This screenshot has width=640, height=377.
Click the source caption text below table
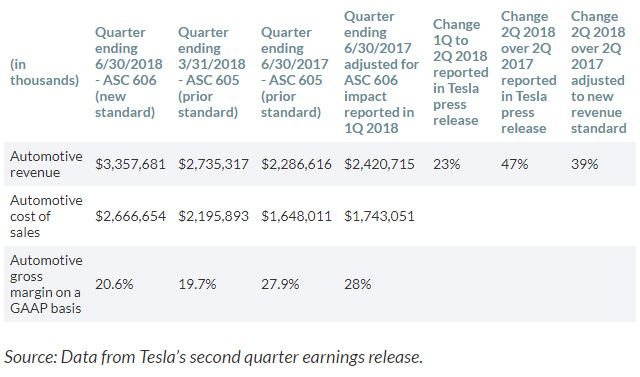click(x=213, y=357)
